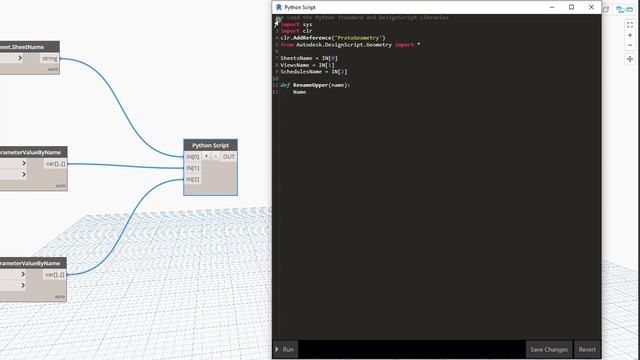Image resolution: width=640 pixels, height=360 pixels.
Task: Select the Python Script node header
Action: point(210,145)
